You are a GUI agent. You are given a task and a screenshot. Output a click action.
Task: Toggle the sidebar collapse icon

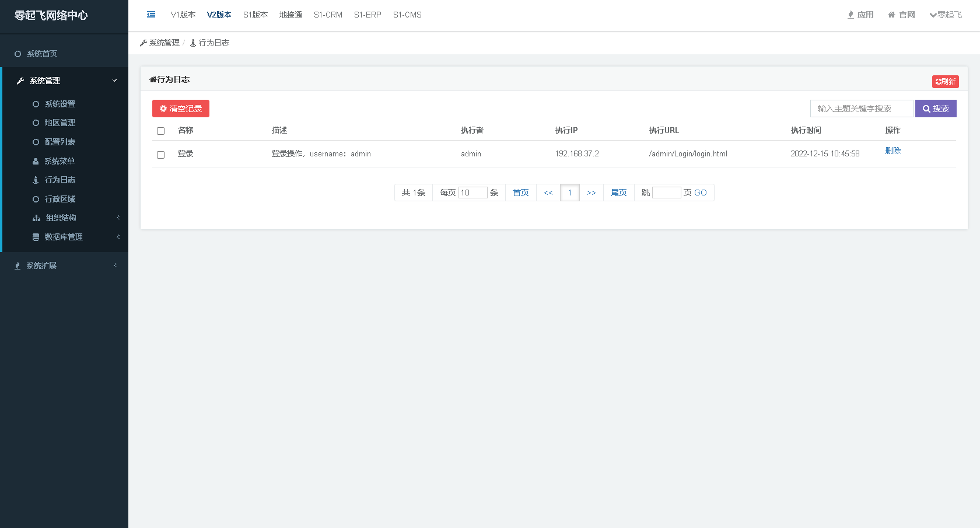(151, 15)
